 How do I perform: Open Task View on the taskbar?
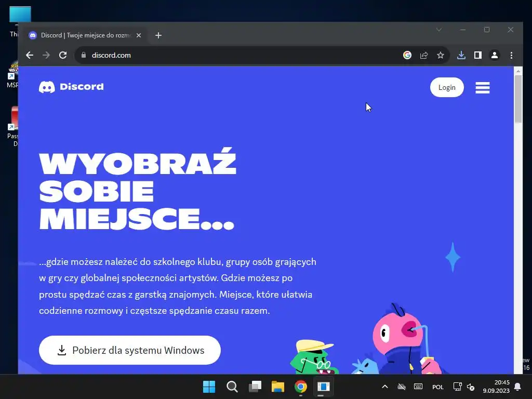pos(255,387)
